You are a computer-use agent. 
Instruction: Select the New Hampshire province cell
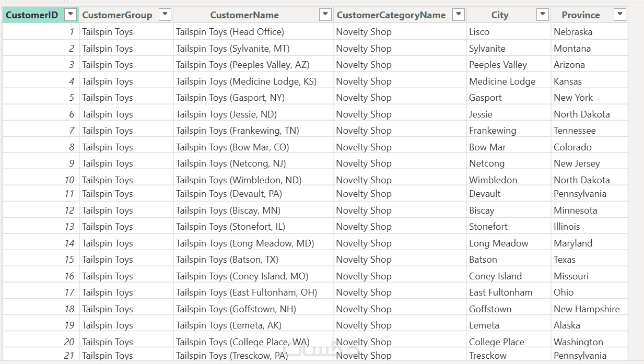[x=587, y=309]
